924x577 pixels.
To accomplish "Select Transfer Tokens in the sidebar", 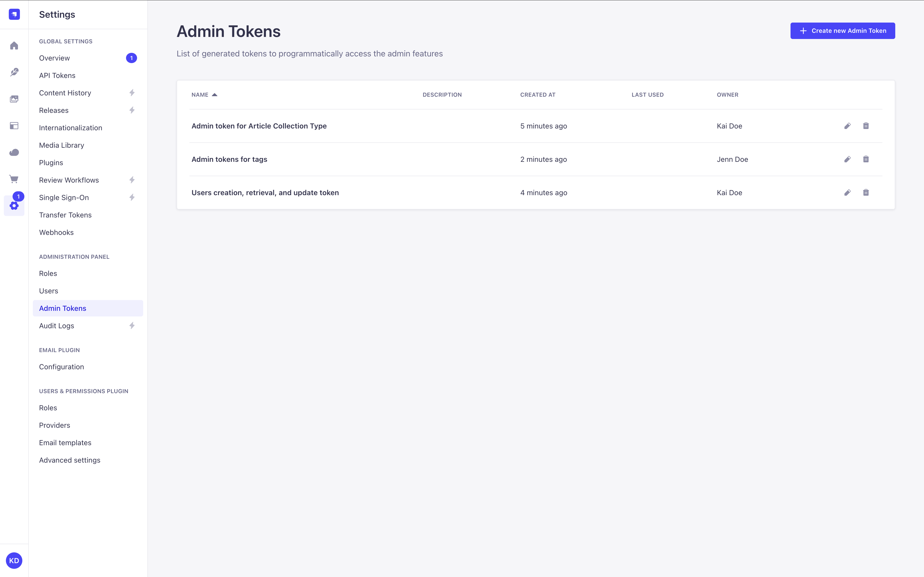I will 65,215.
